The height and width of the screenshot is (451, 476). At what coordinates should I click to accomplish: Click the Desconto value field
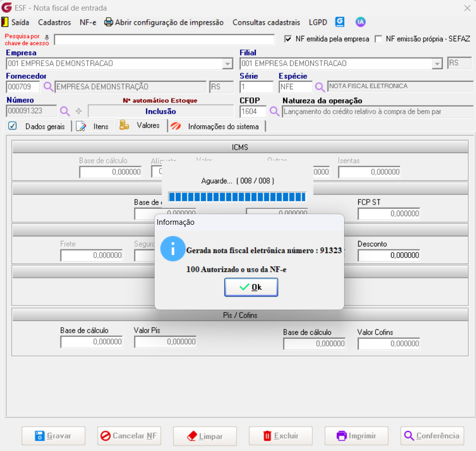coord(389,255)
